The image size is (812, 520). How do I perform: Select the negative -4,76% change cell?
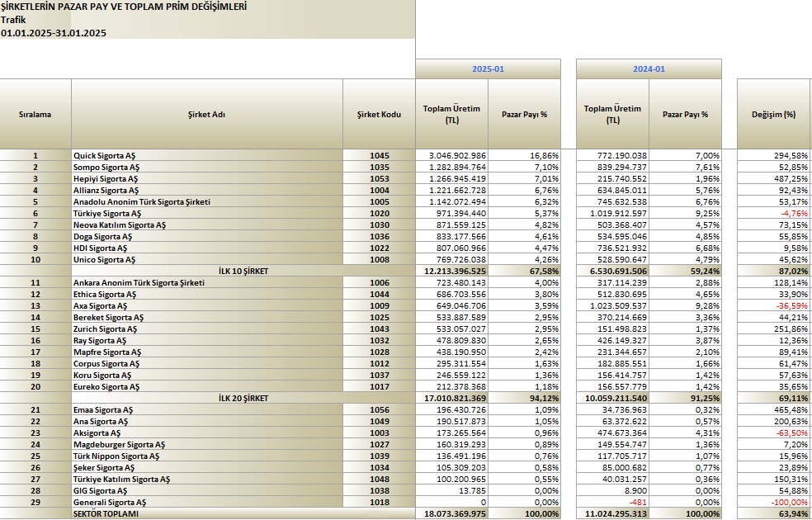coord(774,214)
